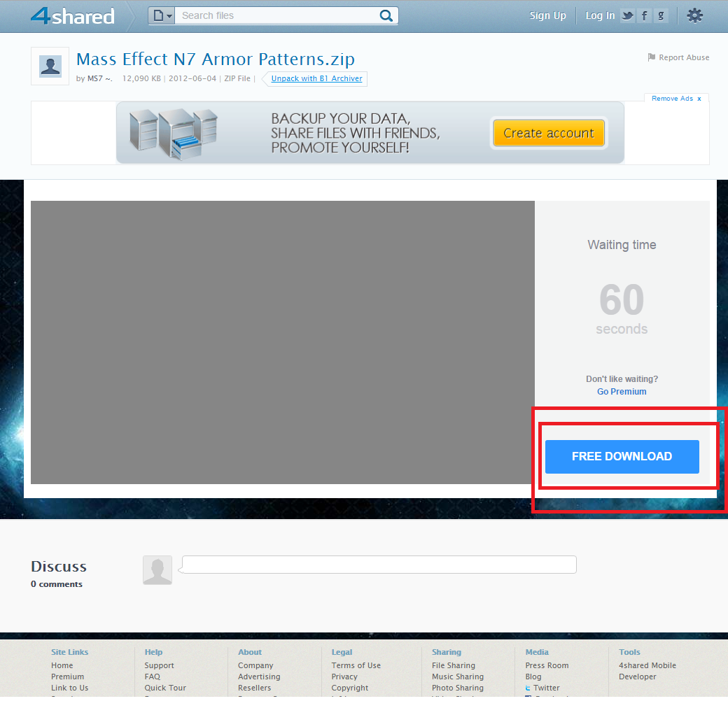728x708 pixels.
Task: Click the 'Sharing' footer heading
Action: point(447,652)
